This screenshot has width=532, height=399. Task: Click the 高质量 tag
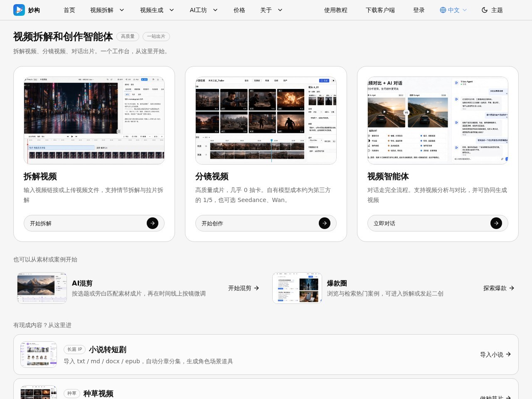[x=128, y=37]
